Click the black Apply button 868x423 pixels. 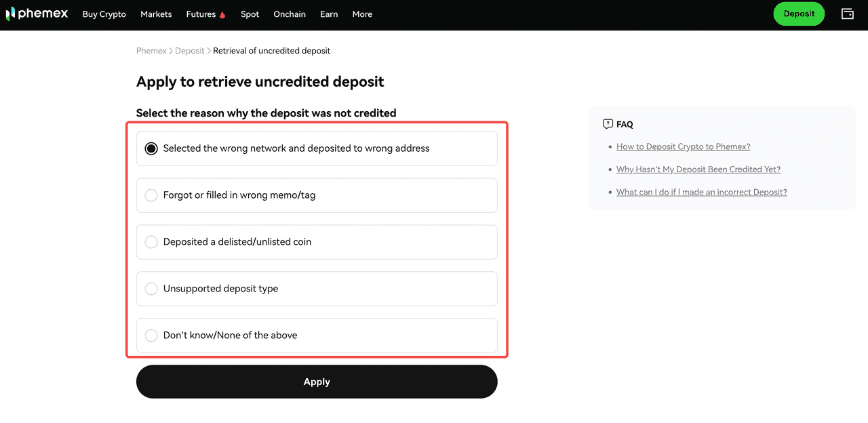[x=317, y=382]
